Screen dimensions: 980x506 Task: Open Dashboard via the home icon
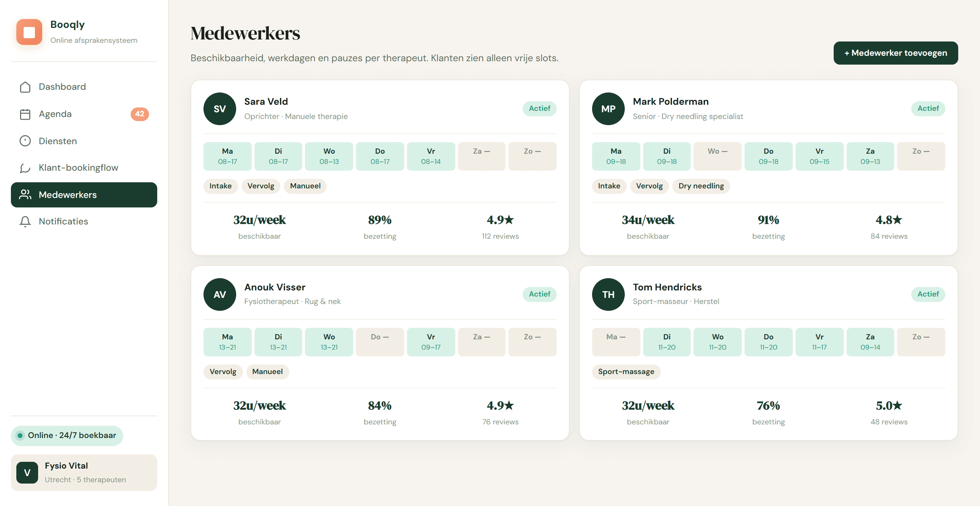25,87
